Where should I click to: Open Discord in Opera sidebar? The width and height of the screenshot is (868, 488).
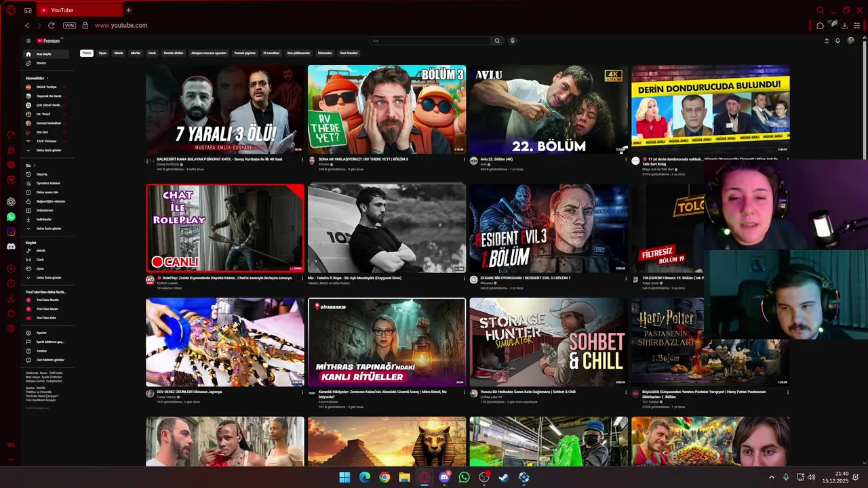point(11,247)
